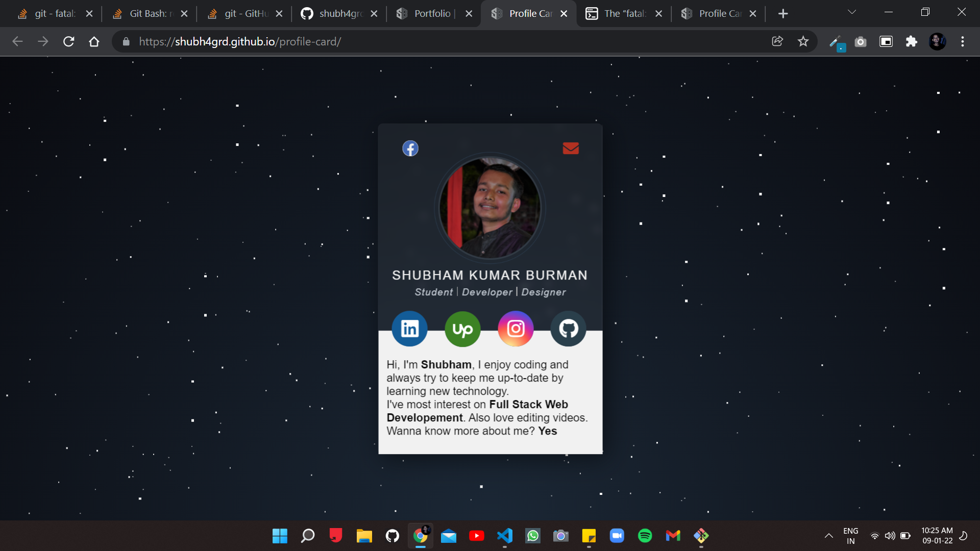Screen dimensions: 980x551
Task: Open the Instagram icon on the card
Action: click(516, 329)
